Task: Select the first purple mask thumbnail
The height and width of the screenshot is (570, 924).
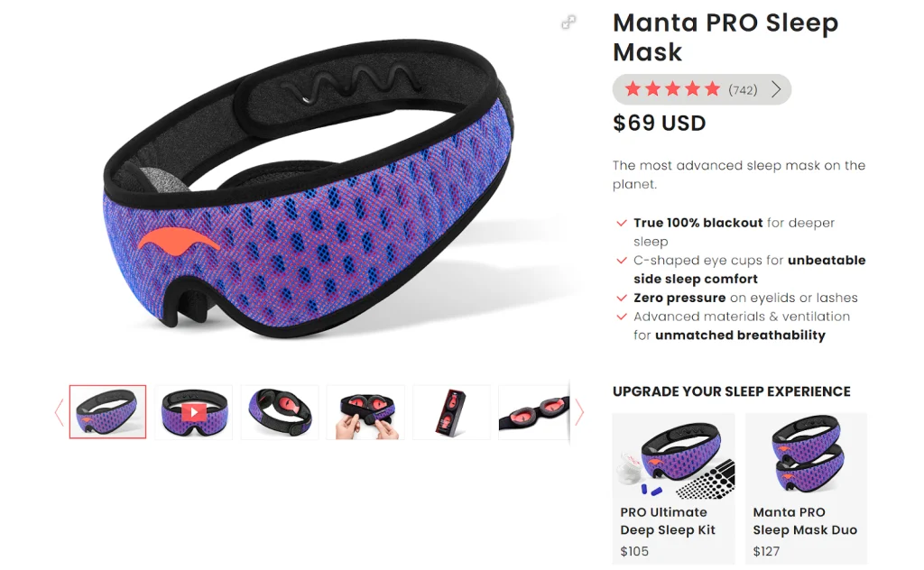Action: click(x=108, y=412)
